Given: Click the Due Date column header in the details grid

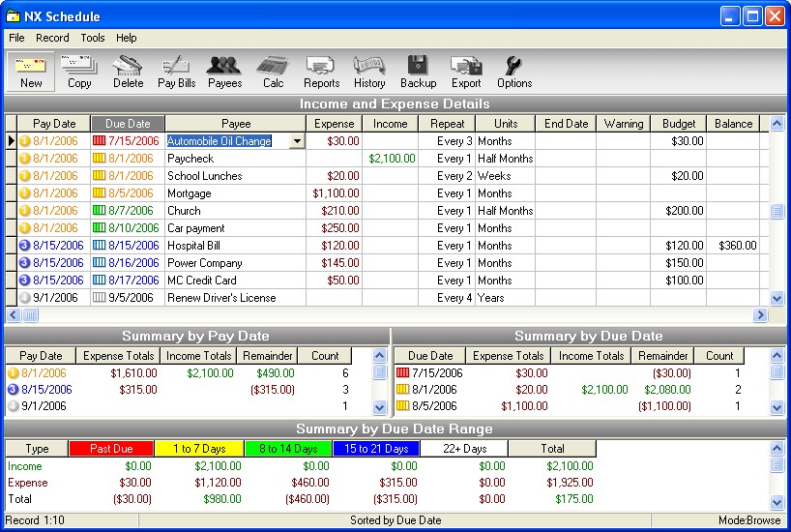Looking at the screenshot, I should pos(128,124).
